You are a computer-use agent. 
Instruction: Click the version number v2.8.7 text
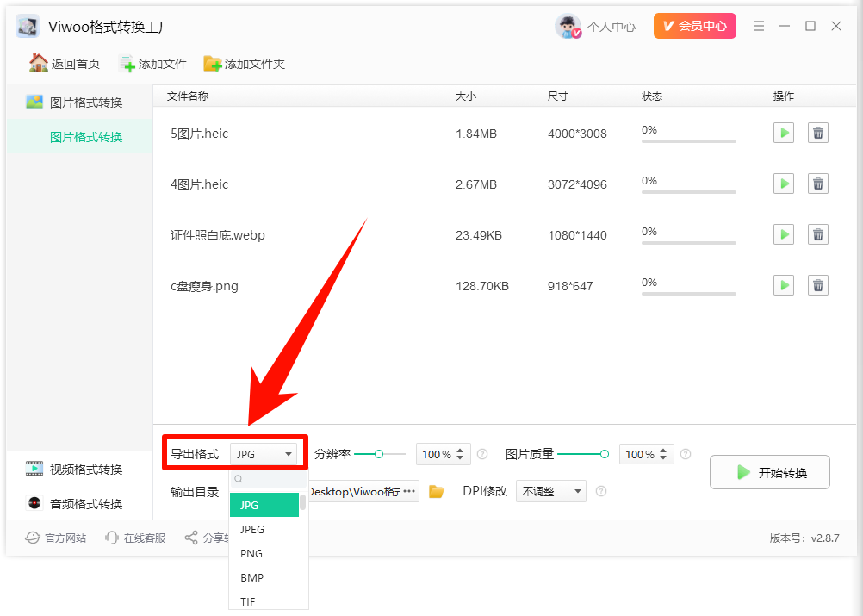(x=825, y=538)
